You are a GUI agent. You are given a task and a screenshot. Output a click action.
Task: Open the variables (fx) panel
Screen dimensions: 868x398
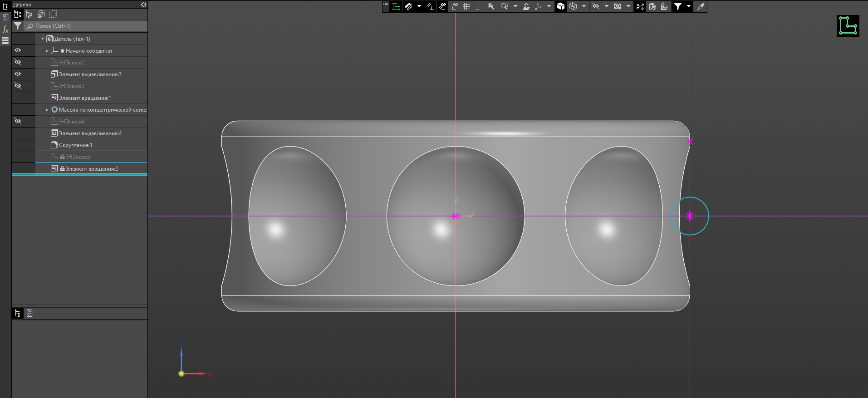(x=5, y=29)
